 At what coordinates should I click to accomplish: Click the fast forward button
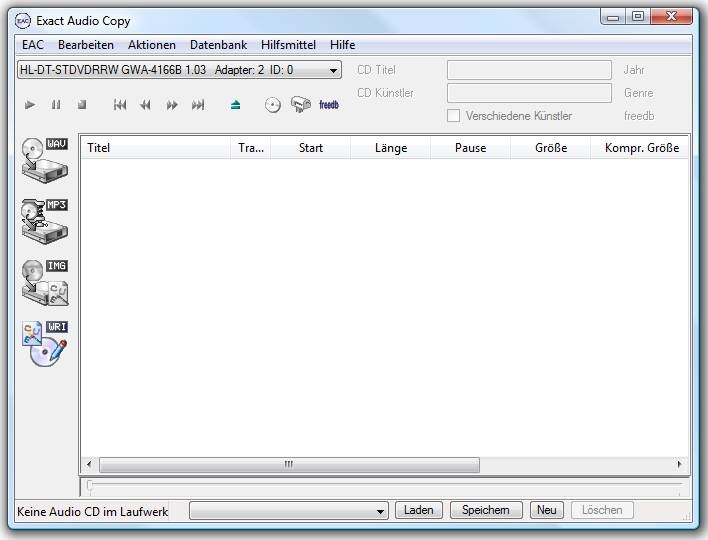click(172, 105)
